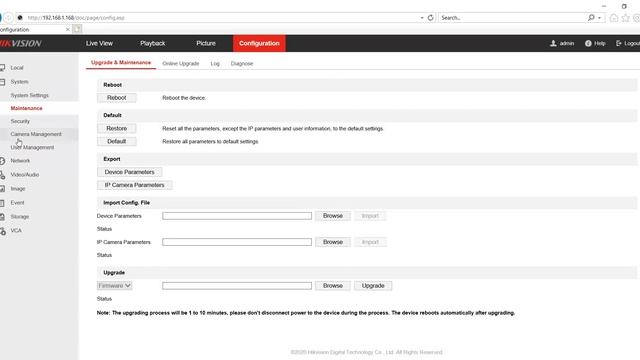
Task: Click the Network globe icon
Action: [2, 161]
